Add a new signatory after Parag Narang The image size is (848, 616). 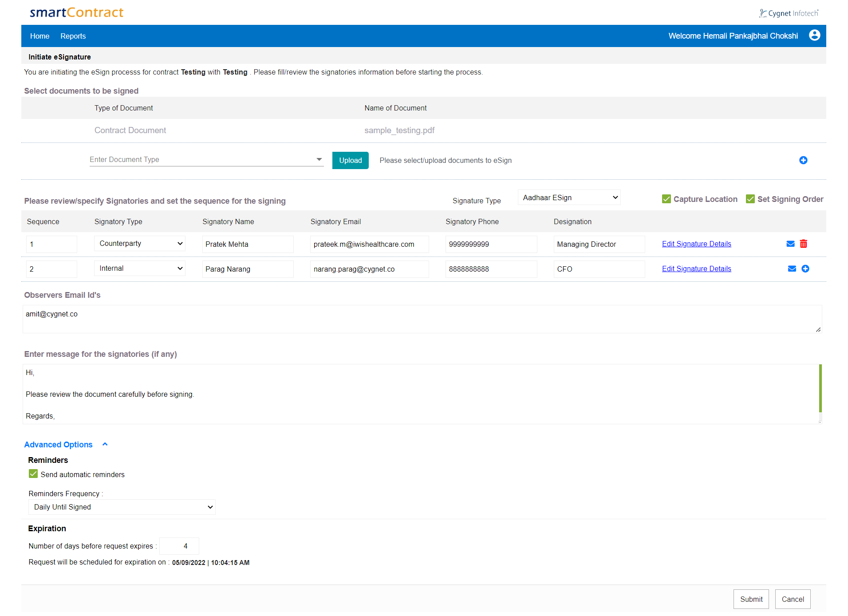pos(805,269)
